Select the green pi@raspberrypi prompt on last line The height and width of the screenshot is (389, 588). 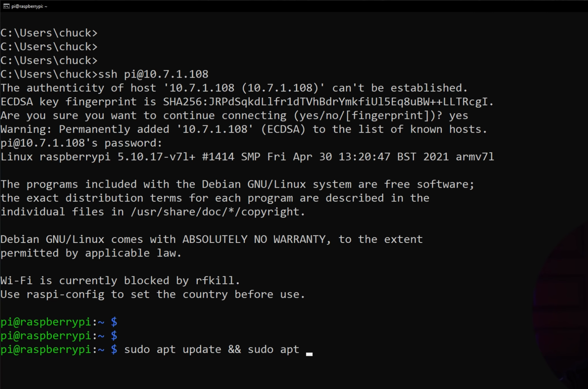[x=46, y=349]
